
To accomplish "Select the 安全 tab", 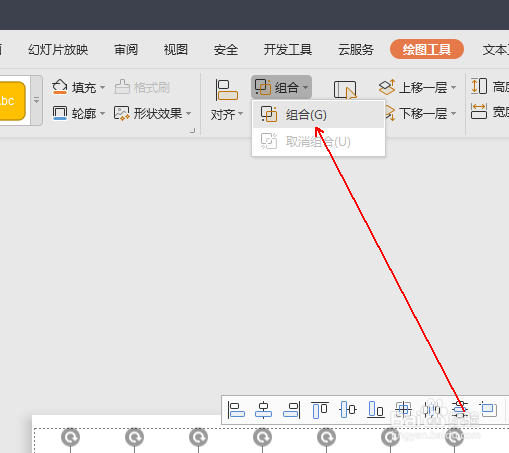I will [x=226, y=50].
